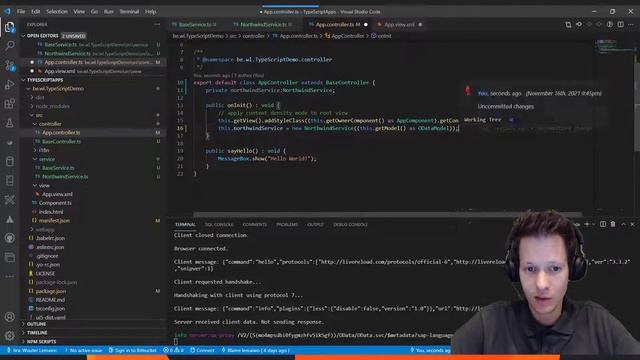Open editor More Actions ellipsis
Screen dimensions: 640x360
tap(631, 24)
